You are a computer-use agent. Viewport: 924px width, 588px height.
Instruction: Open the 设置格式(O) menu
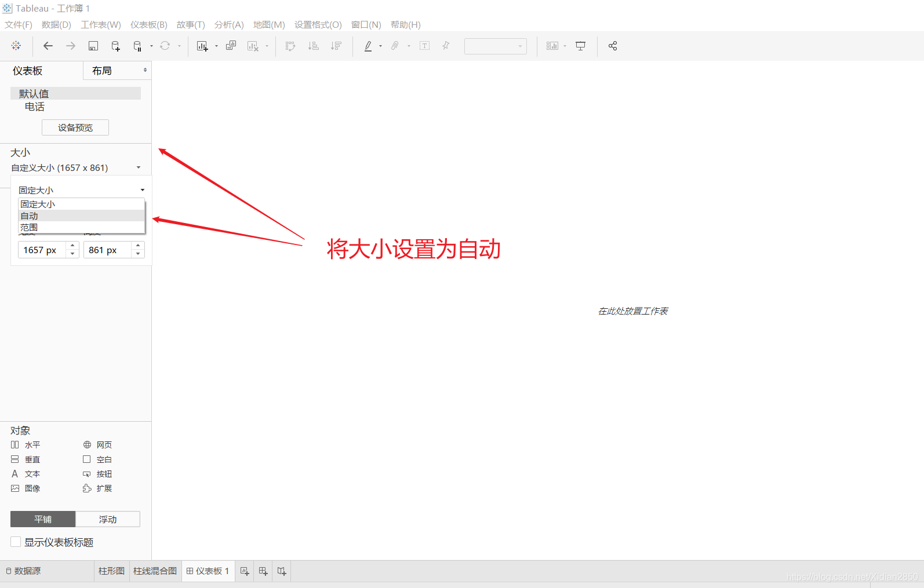point(318,25)
